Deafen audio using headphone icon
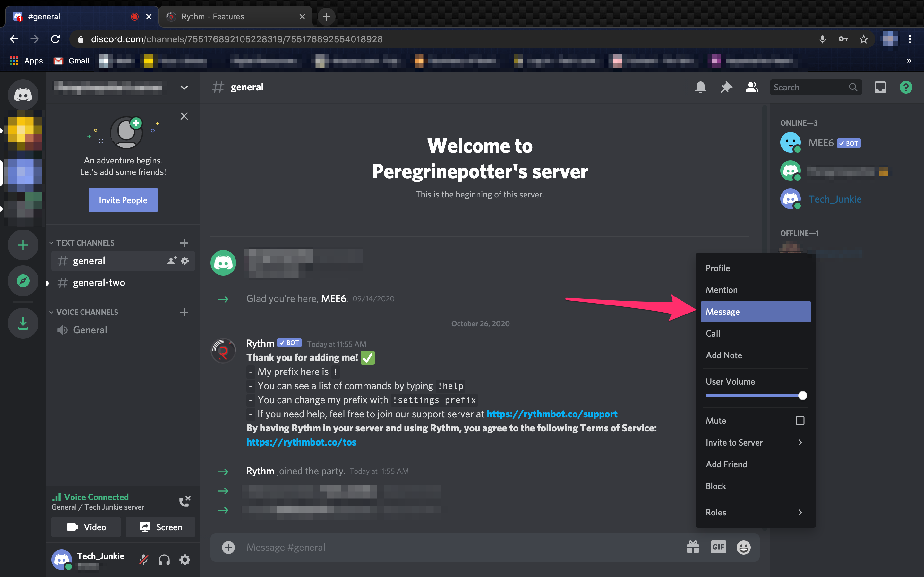Viewport: 924px width, 577px height. click(x=164, y=559)
